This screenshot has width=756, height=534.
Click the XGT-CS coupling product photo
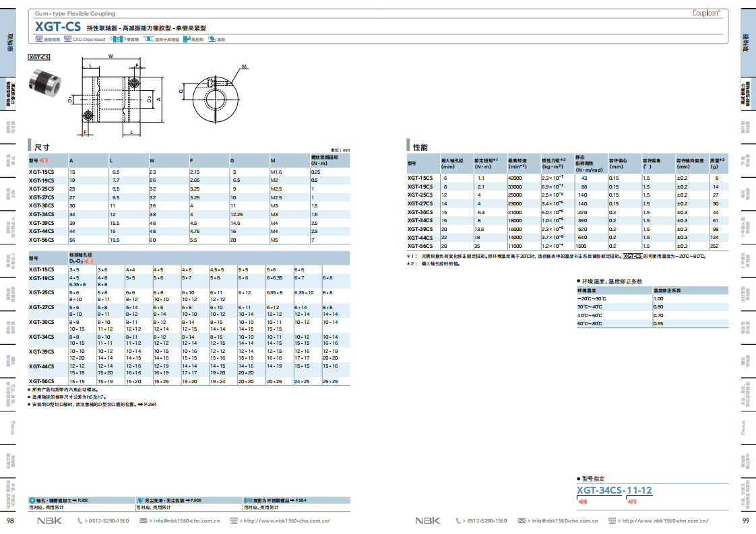44,84
